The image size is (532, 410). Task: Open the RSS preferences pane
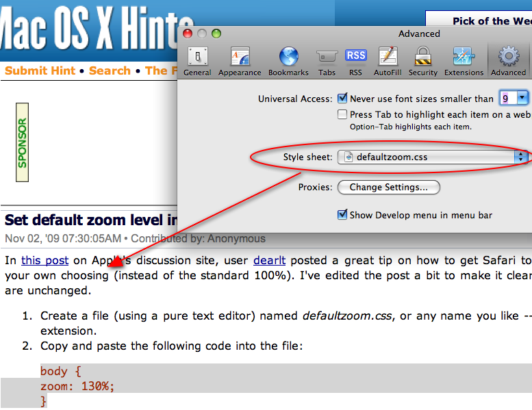coord(355,62)
